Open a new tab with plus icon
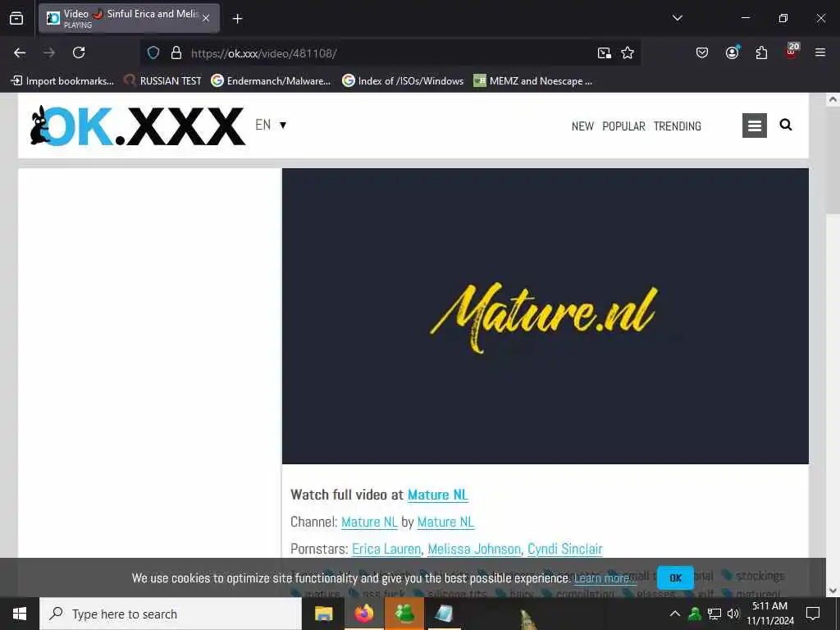This screenshot has height=630, width=840. 237,19
